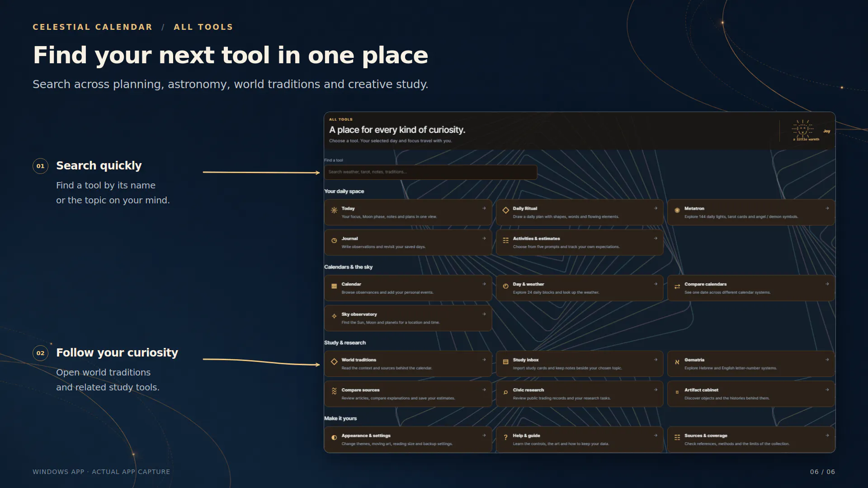The width and height of the screenshot is (868, 488).
Task: Click the Compare sources wave icon
Action: [x=334, y=392]
